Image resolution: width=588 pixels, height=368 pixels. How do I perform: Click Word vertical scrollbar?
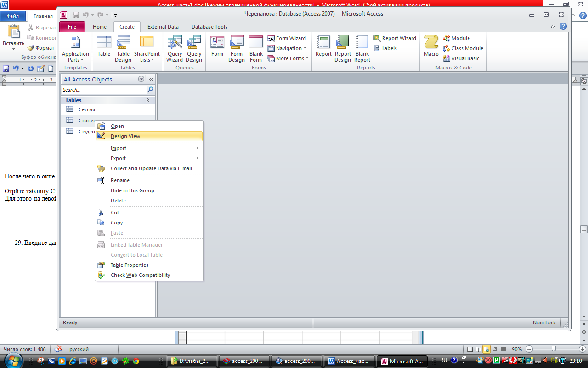(x=584, y=229)
